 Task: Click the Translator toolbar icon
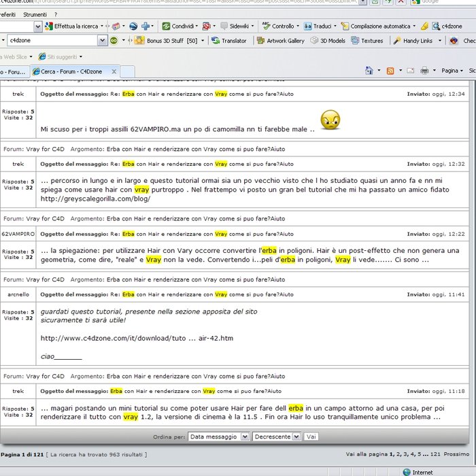216,40
